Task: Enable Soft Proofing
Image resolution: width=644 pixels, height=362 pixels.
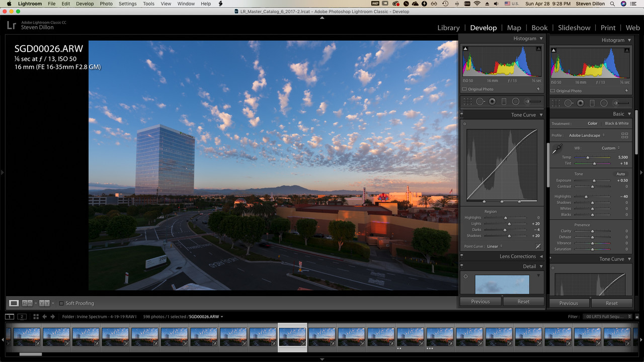Action: tap(62, 303)
